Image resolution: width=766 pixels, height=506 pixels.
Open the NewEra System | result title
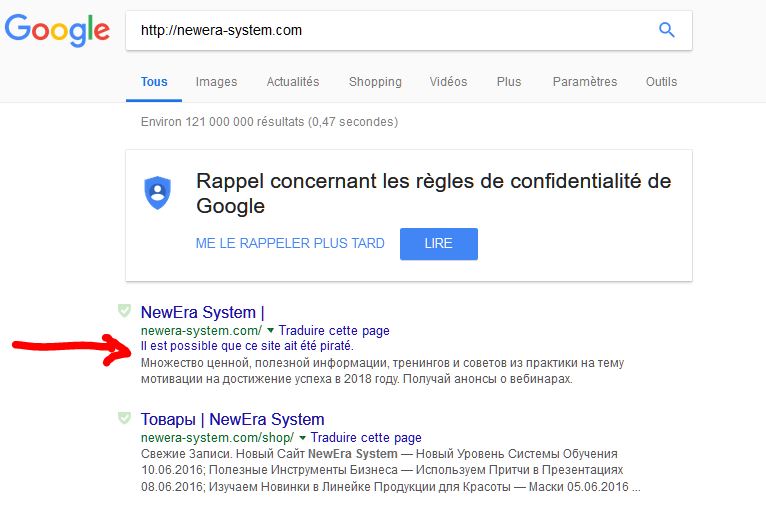coord(203,312)
